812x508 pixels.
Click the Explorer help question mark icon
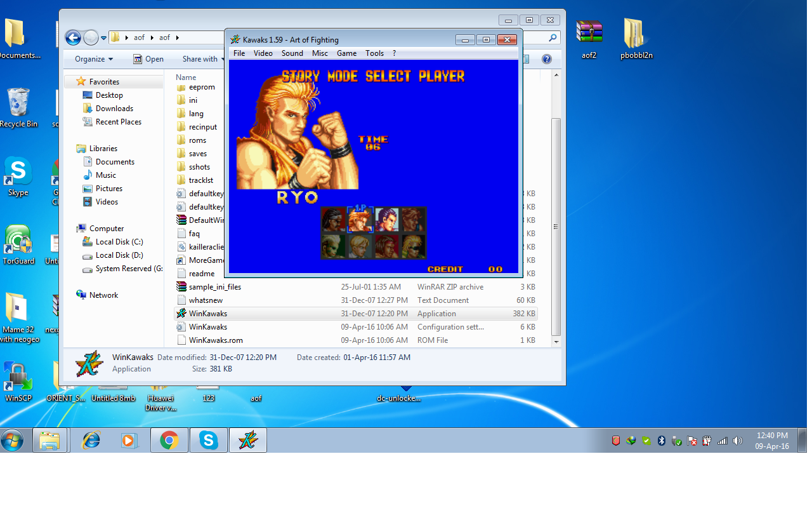546,59
